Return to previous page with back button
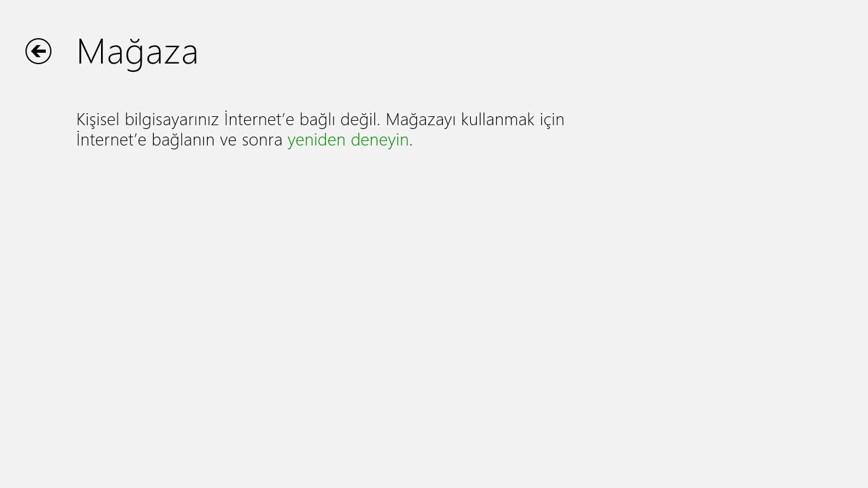Image resolution: width=868 pixels, height=488 pixels. click(x=38, y=51)
